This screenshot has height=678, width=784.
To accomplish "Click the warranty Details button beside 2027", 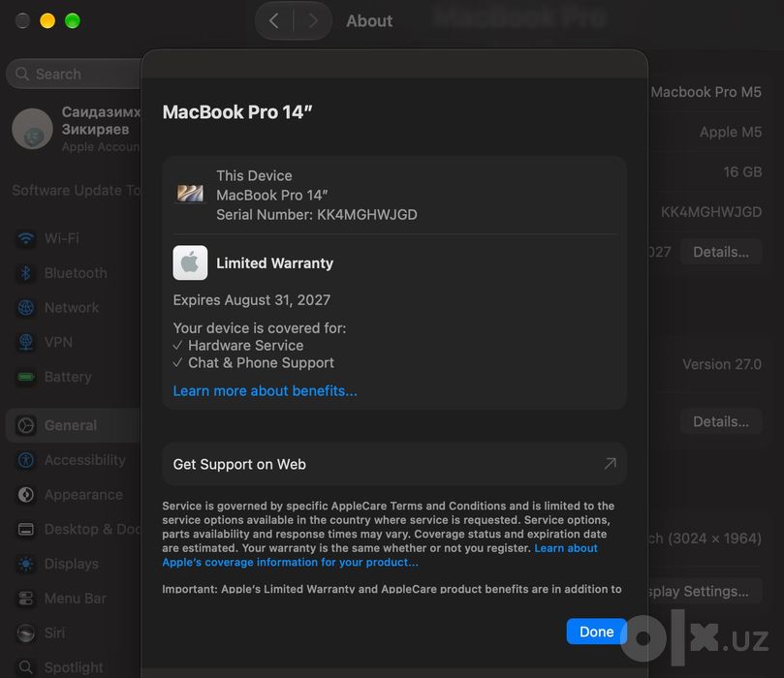I will (x=721, y=252).
